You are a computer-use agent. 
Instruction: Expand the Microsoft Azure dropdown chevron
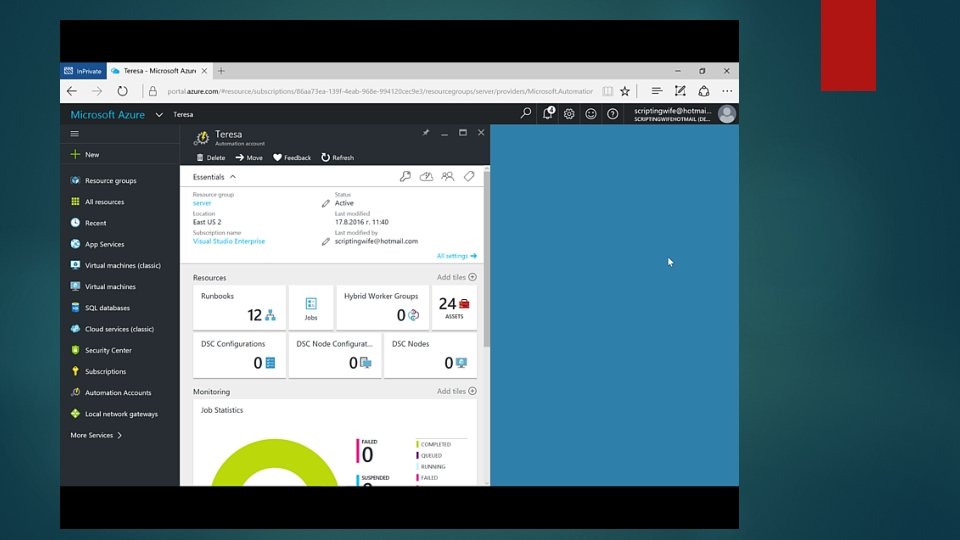click(159, 114)
